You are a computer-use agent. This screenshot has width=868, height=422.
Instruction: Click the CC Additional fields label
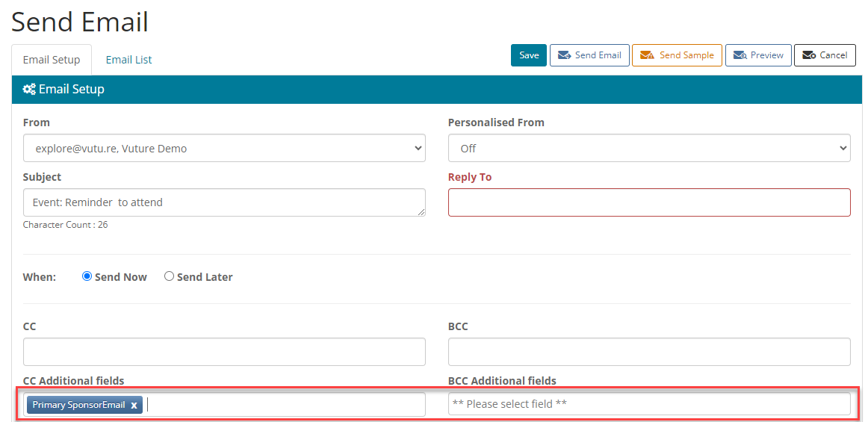coord(74,380)
